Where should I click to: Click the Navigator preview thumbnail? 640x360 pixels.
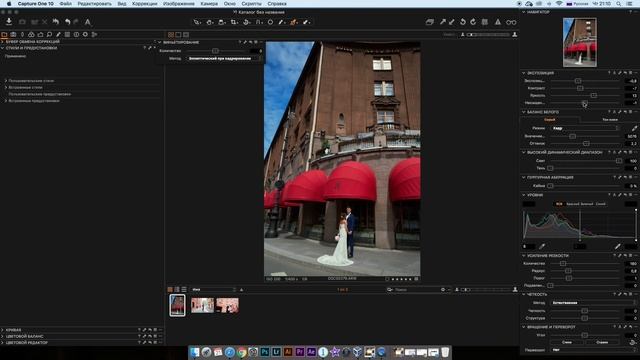click(x=580, y=42)
